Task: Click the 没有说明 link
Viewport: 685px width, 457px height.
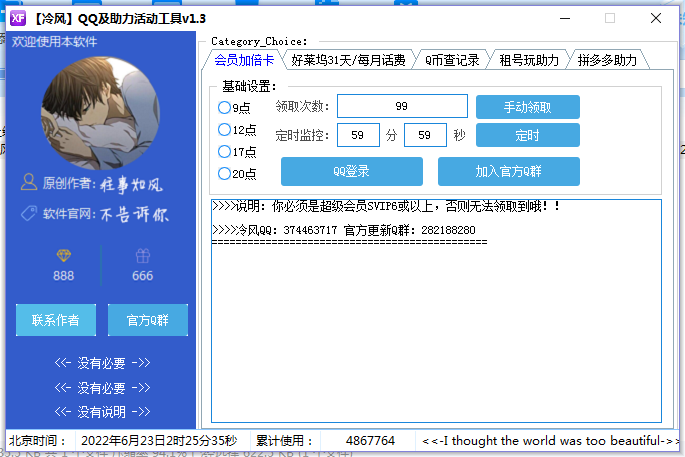Action: pos(102,412)
